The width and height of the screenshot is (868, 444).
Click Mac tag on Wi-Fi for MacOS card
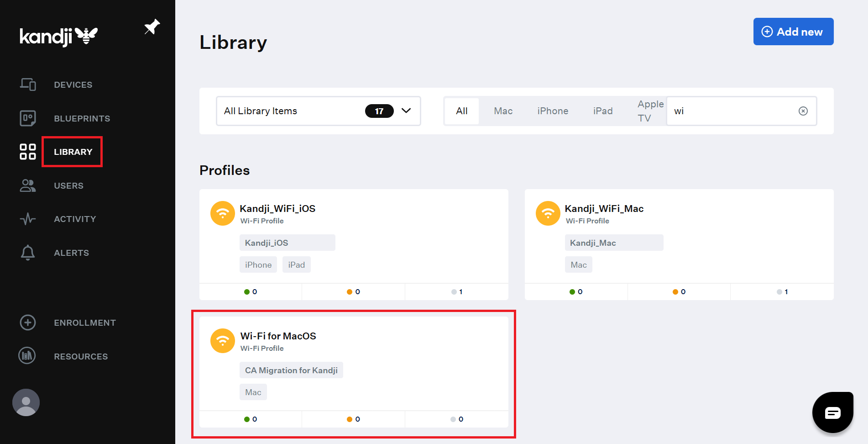pyautogui.click(x=253, y=392)
